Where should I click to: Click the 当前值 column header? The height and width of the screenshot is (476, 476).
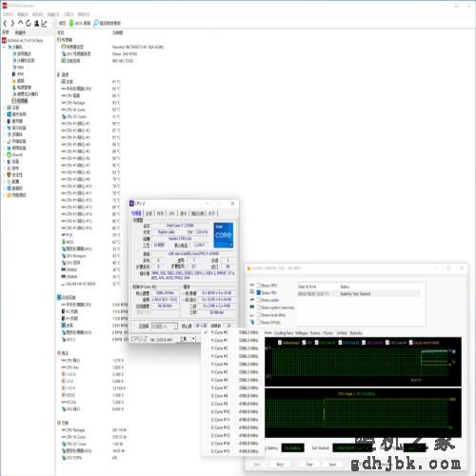118,32
